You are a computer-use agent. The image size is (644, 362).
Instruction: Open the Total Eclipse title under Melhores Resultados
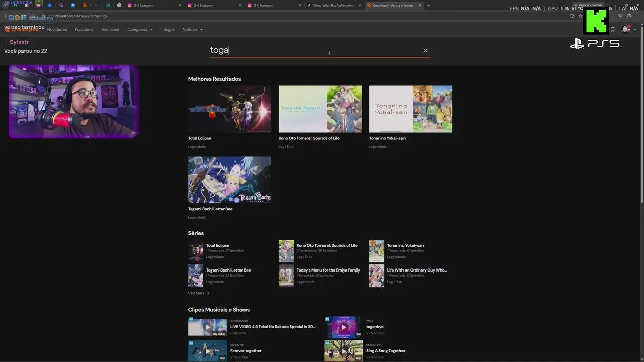pyautogui.click(x=200, y=138)
